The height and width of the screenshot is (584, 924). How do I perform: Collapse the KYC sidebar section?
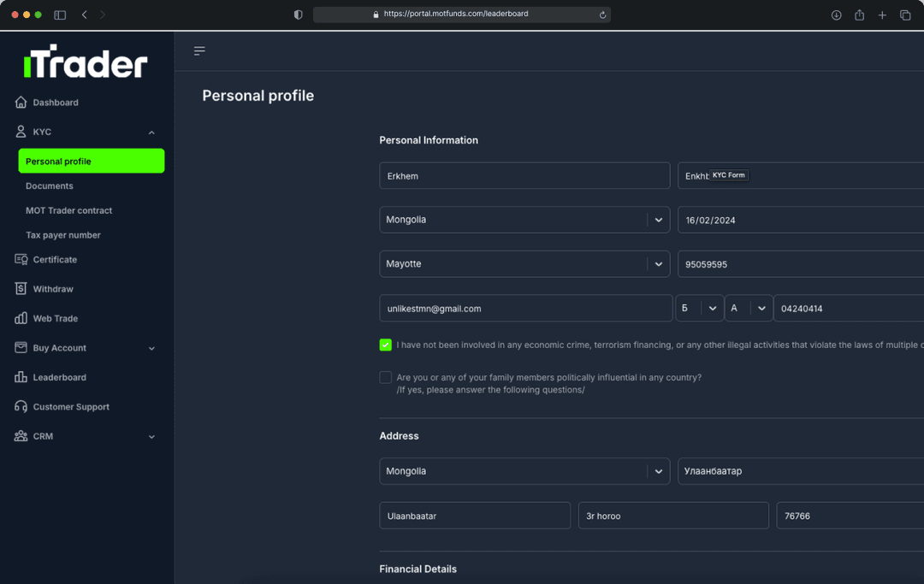[x=151, y=133]
